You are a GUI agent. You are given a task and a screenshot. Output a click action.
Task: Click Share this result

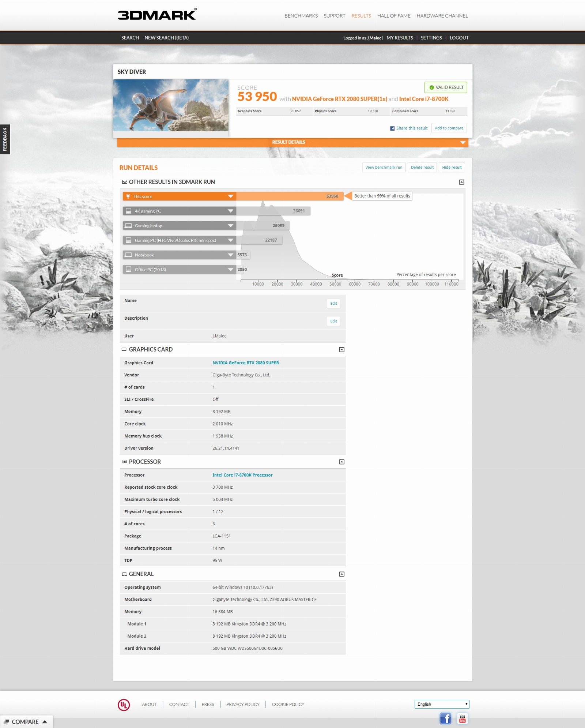point(412,128)
